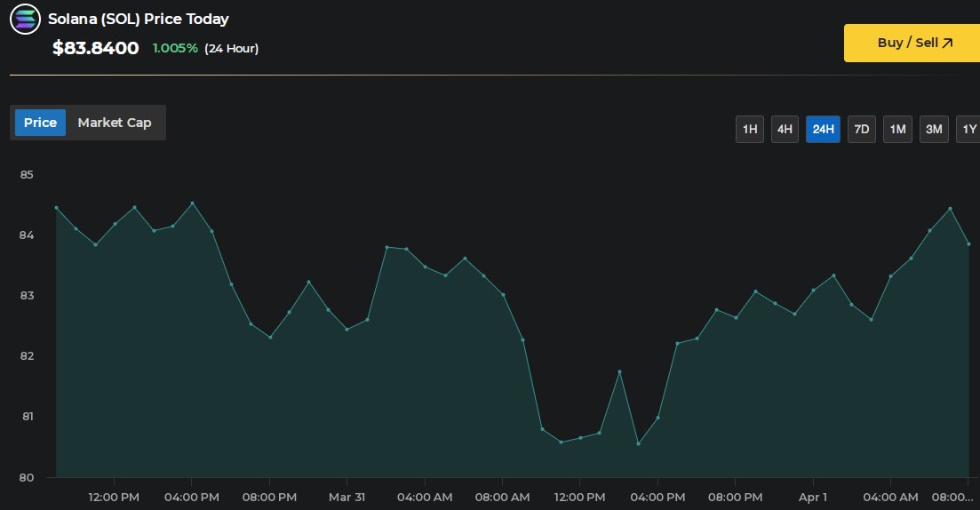Open the Buy / Sell button
Viewport: 980px width, 510px height.
911,43
